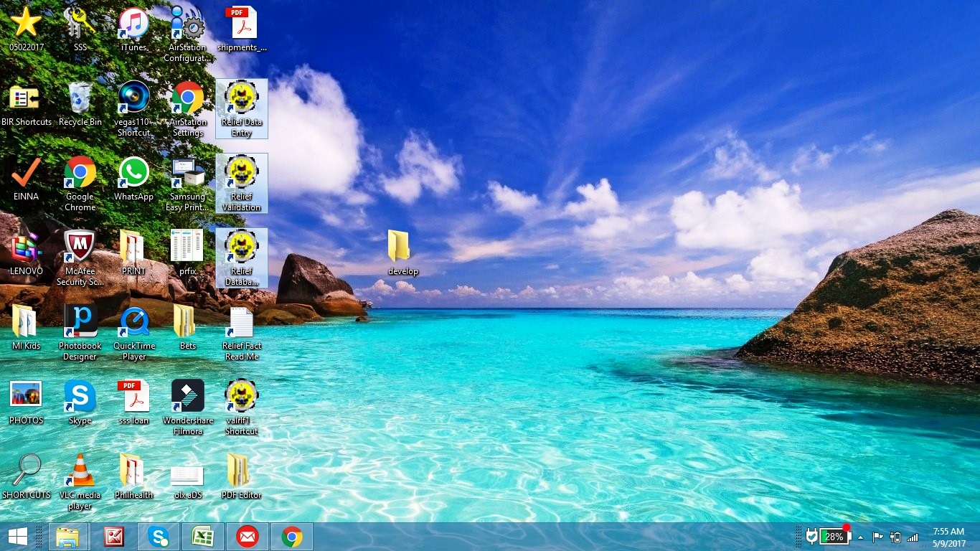The image size is (980, 551).
Task: Click the battery percentage indicator
Action: [834, 537]
